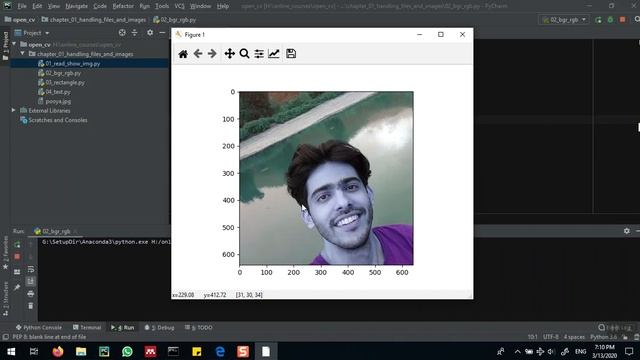Image resolution: width=640 pixels, height=360 pixels.
Task: Open Microsoft Edge from the taskbar
Action: point(220,351)
